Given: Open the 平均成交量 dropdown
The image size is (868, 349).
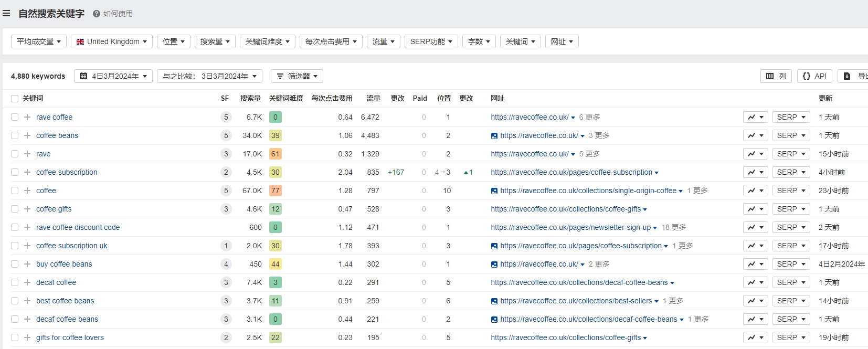Looking at the screenshot, I should pos(39,41).
